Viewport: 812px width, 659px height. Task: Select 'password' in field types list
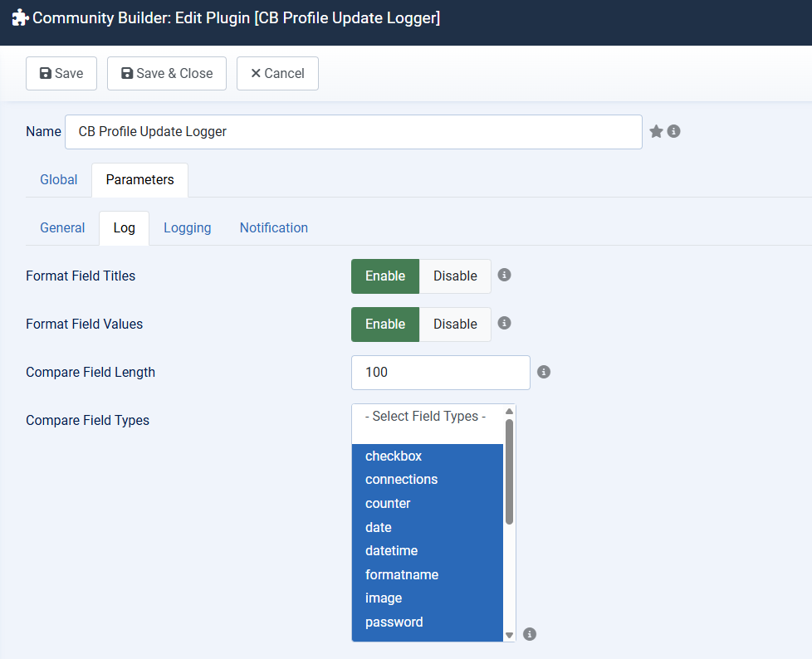(x=428, y=622)
